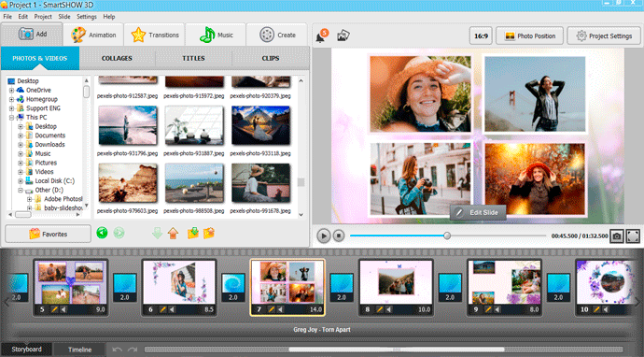The width and height of the screenshot is (644, 357).
Task: Click the Create button
Action: pyautogui.click(x=277, y=35)
